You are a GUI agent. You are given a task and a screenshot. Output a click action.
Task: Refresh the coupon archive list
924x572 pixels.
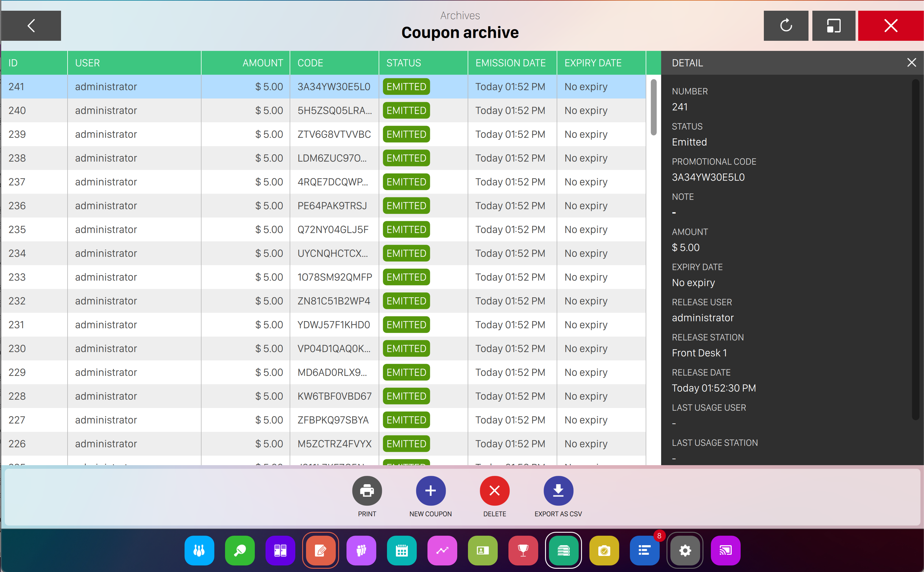(786, 26)
